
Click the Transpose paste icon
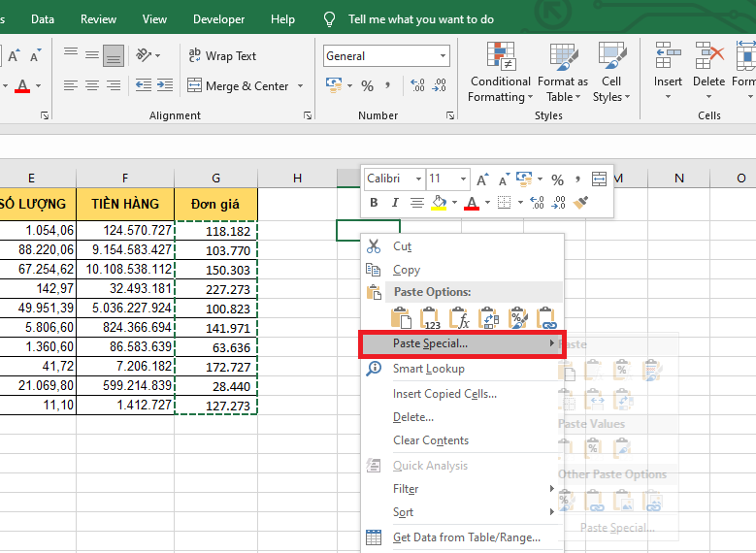489,317
